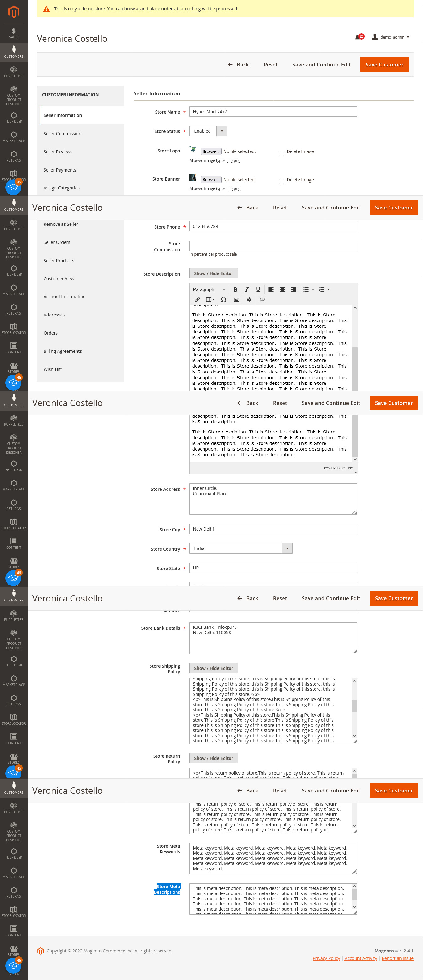Go to Seller Payments tab

(81, 170)
